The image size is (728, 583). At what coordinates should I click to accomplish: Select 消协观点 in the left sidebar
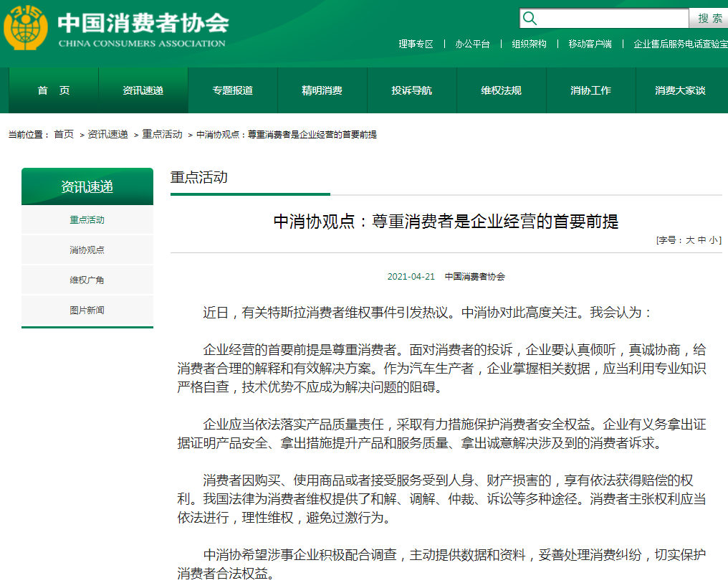pyautogui.click(x=87, y=250)
